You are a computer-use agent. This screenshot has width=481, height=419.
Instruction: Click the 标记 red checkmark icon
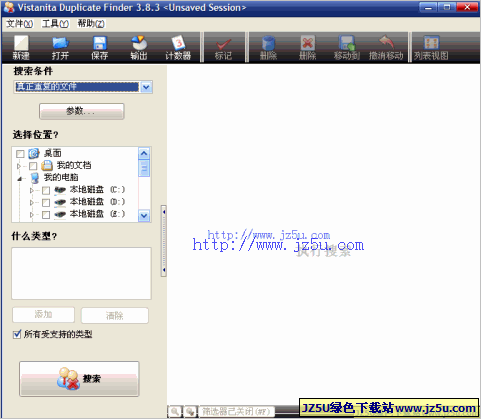pos(223,44)
